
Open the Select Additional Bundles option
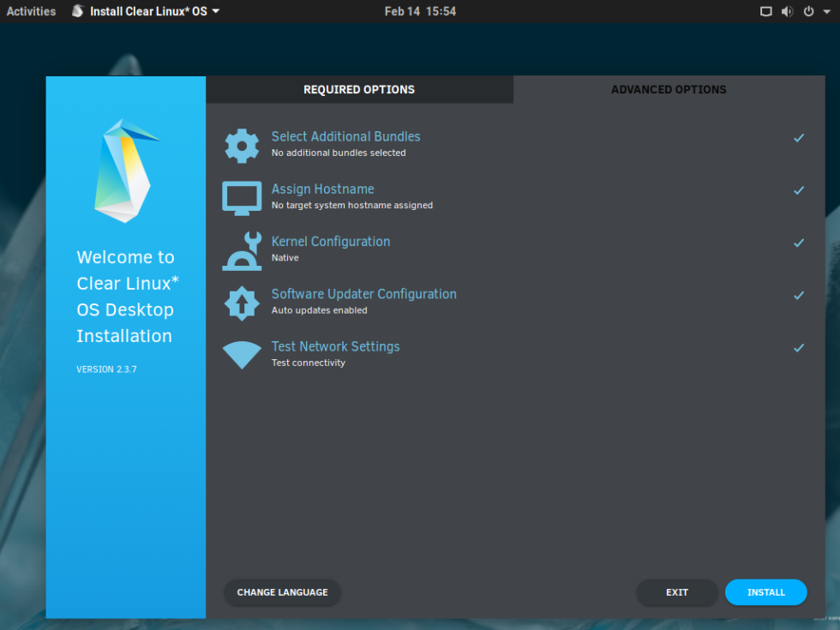[346, 136]
